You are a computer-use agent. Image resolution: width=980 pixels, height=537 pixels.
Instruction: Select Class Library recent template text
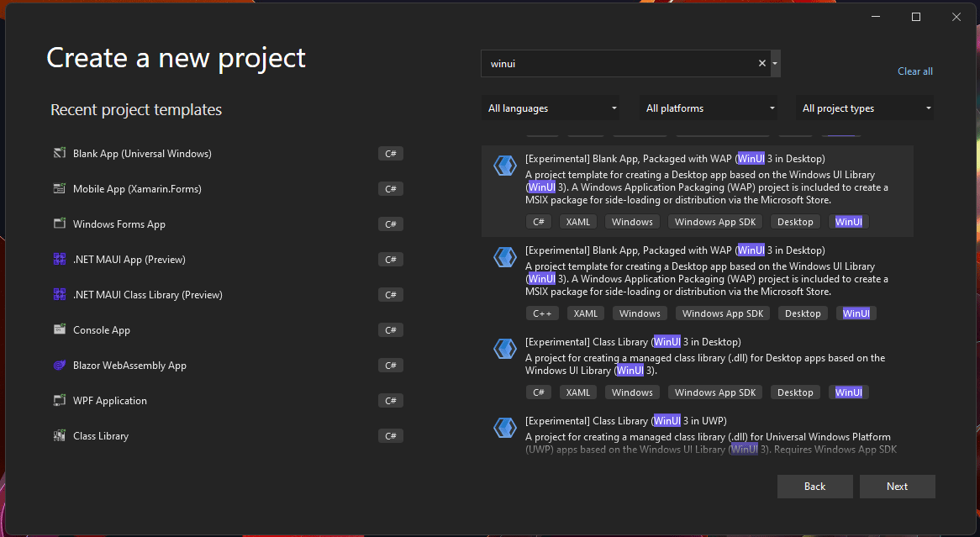pyautogui.click(x=101, y=435)
